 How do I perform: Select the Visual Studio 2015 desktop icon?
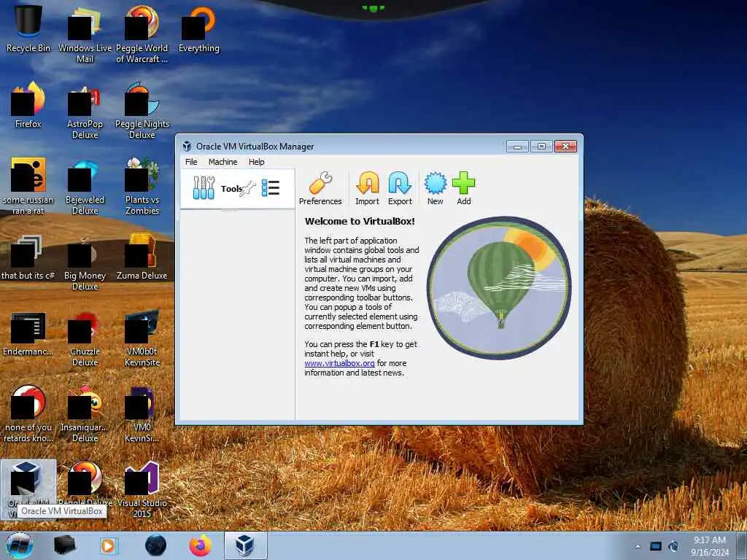(x=142, y=489)
